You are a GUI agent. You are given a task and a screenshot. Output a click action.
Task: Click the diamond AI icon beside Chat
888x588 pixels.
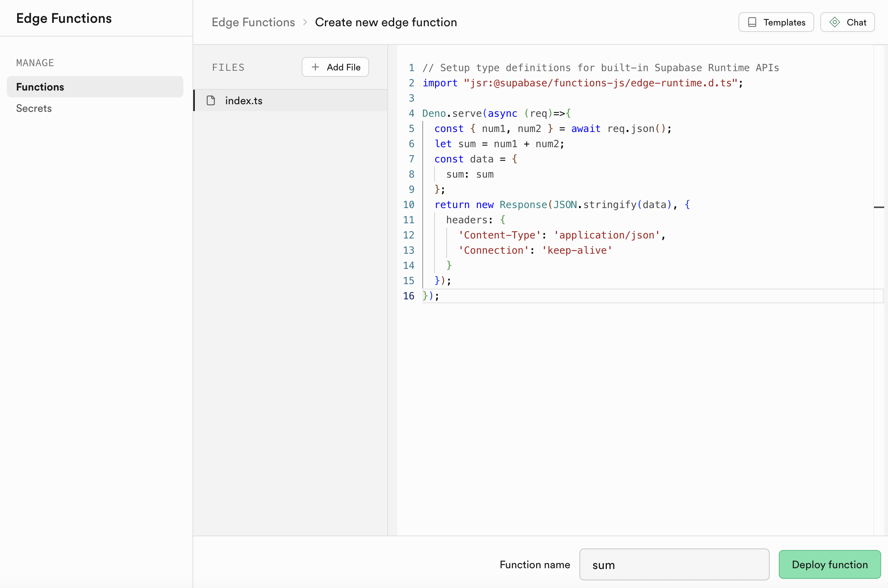coord(835,22)
